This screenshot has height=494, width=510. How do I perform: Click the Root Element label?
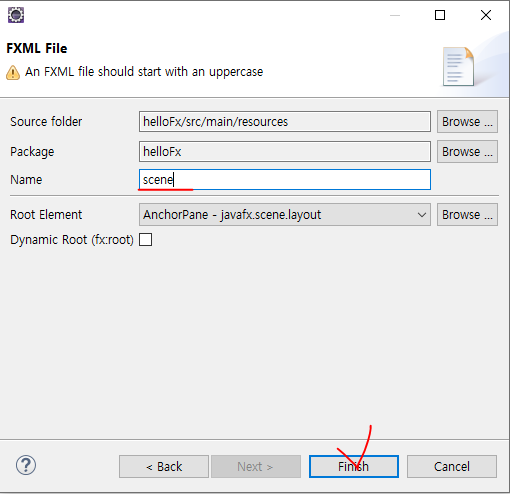(46, 215)
